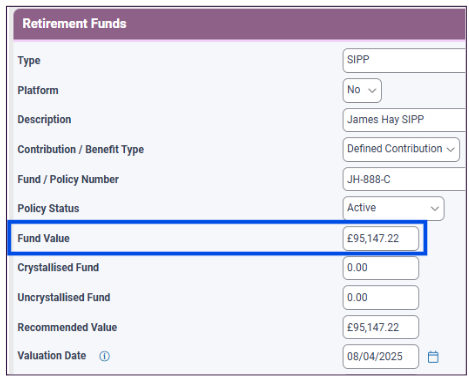This screenshot has width=469, height=379.
Task: Open the Policy Status dropdown showing Active
Action: coord(393,208)
